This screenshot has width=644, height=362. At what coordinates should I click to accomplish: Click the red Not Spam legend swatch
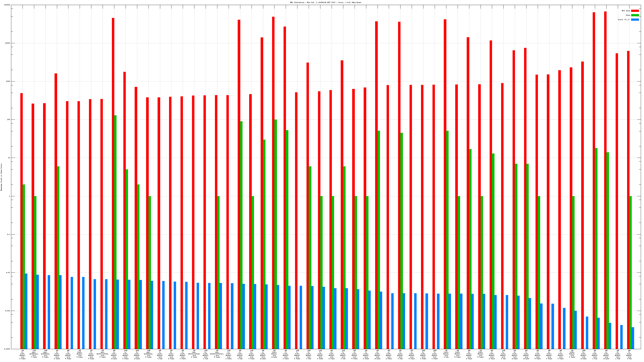pyautogui.click(x=635, y=11)
